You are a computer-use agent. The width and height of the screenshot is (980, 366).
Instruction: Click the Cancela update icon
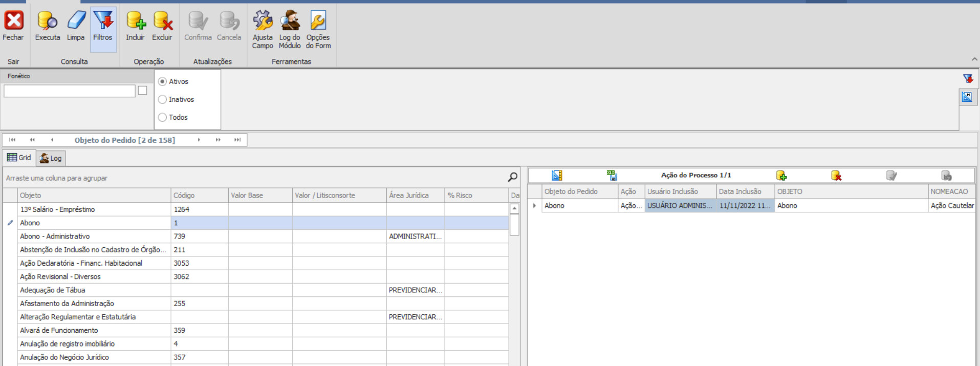tap(229, 21)
